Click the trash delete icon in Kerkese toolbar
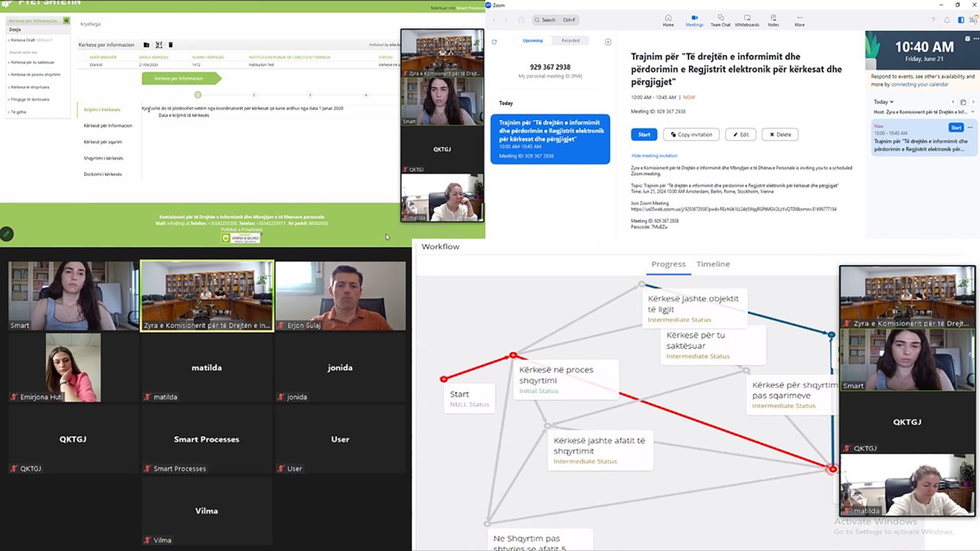The image size is (980, 551). (170, 45)
